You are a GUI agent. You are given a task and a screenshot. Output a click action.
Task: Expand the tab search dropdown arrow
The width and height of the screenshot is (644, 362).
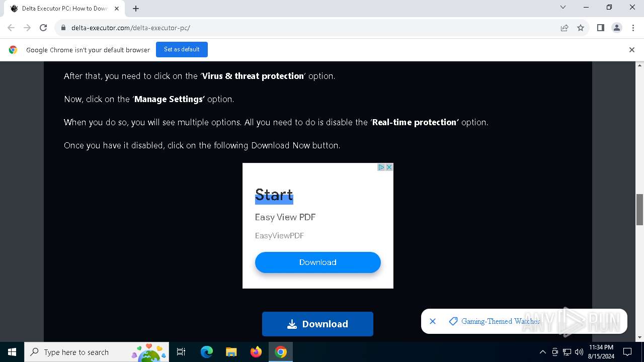pos(563,8)
